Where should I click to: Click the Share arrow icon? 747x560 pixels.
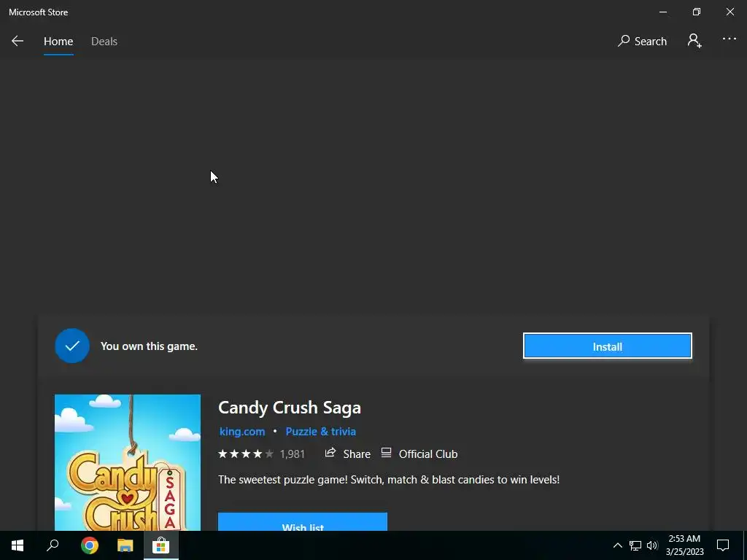coord(330,453)
